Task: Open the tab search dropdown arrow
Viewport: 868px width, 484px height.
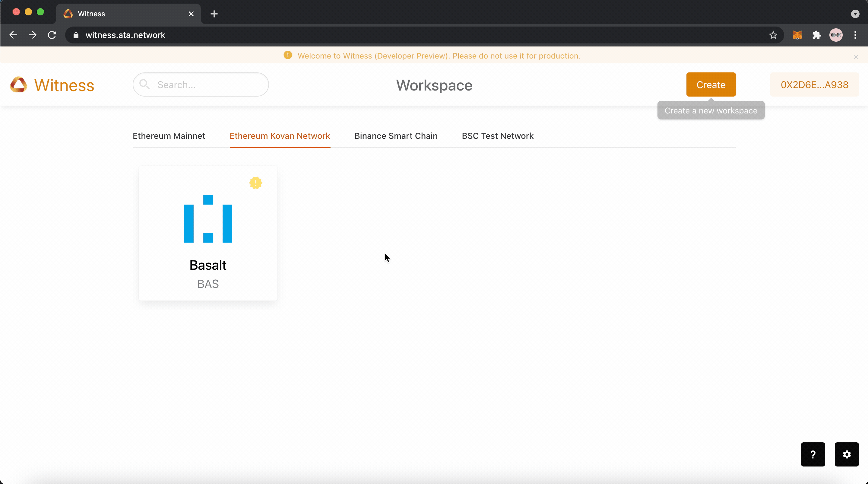Action: [855, 14]
